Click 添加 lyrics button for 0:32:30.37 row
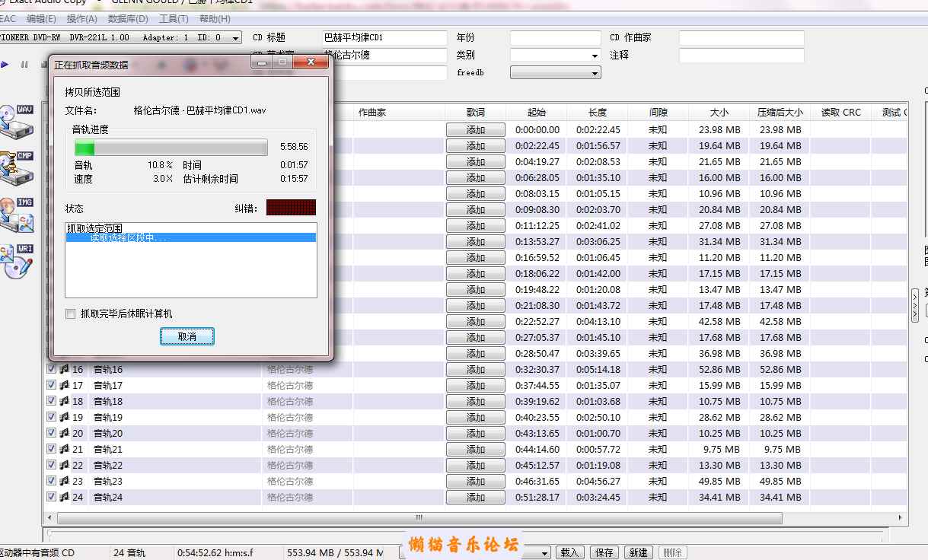Image resolution: width=928 pixels, height=560 pixels. pos(476,370)
